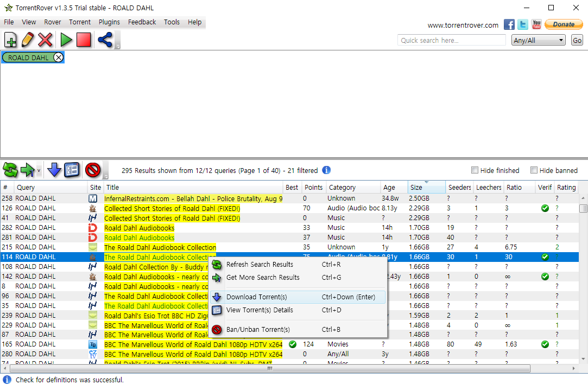Start rover with green play icon

(66, 40)
